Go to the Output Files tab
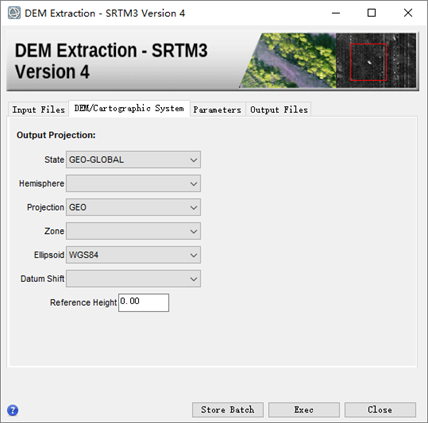The height and width of the screenshot is (423, 428). coord(279,110)
